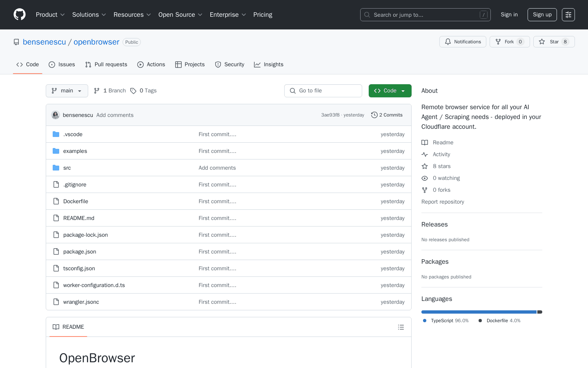Click the src folder icon
The width and height of the screenshot is (588, 368).
[56, 168]
